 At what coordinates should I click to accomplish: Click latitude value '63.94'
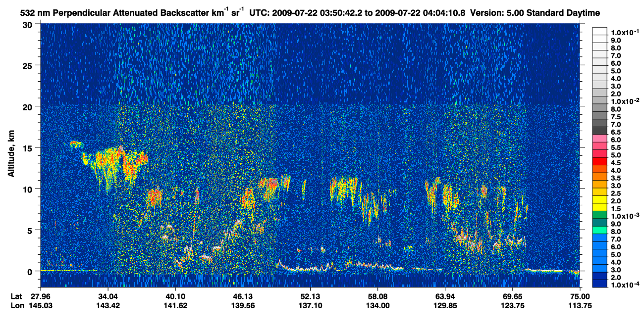click(445, 296)
